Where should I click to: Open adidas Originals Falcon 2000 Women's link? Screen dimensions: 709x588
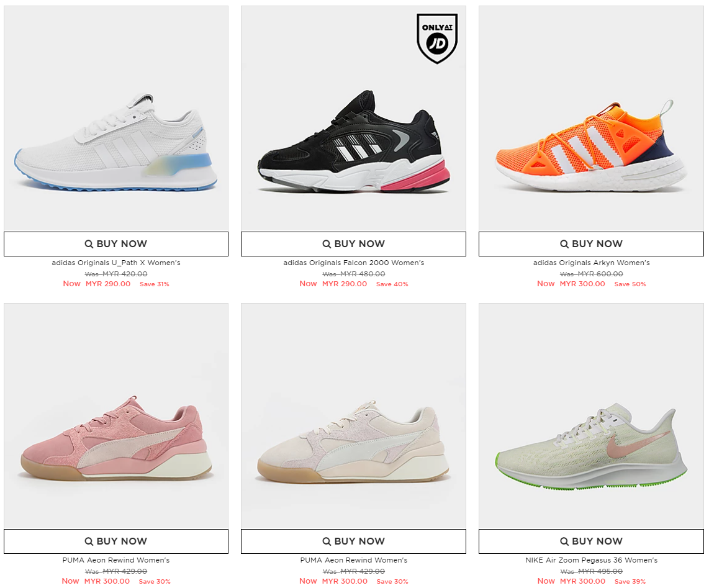(354, 263)
